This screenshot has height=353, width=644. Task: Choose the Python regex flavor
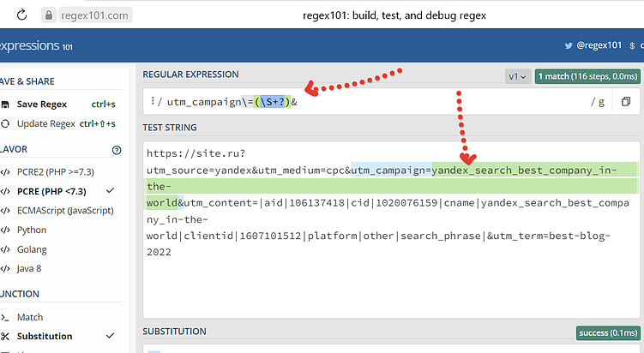tap(33, 230)
